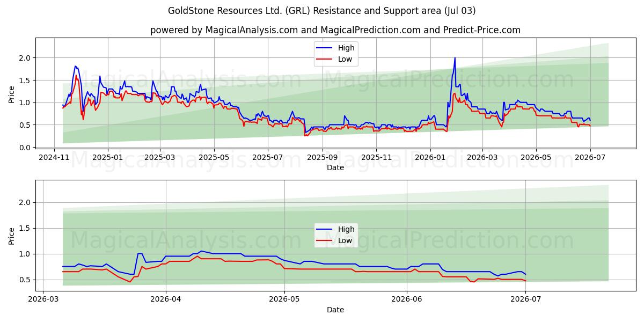Click the '2025-11' x-axis label
This screenshot has width=644, height=322.
376,158
